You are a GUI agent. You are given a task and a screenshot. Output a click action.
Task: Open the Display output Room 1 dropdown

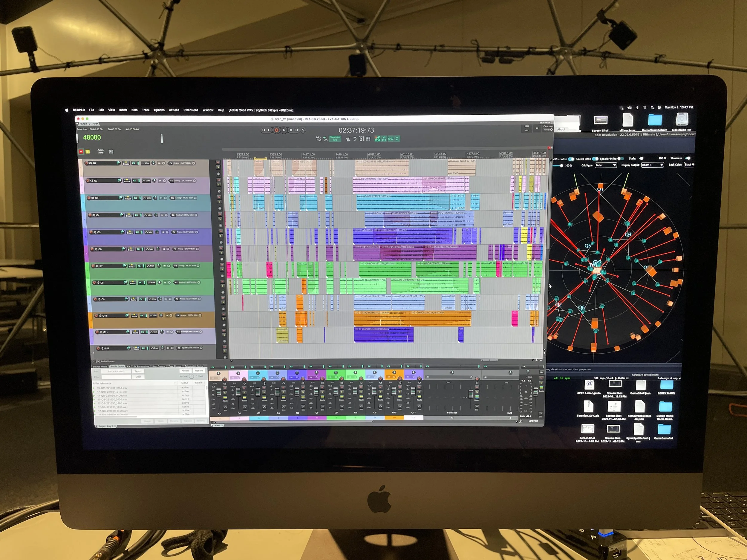pyautogui.click(x=653, y=165)
